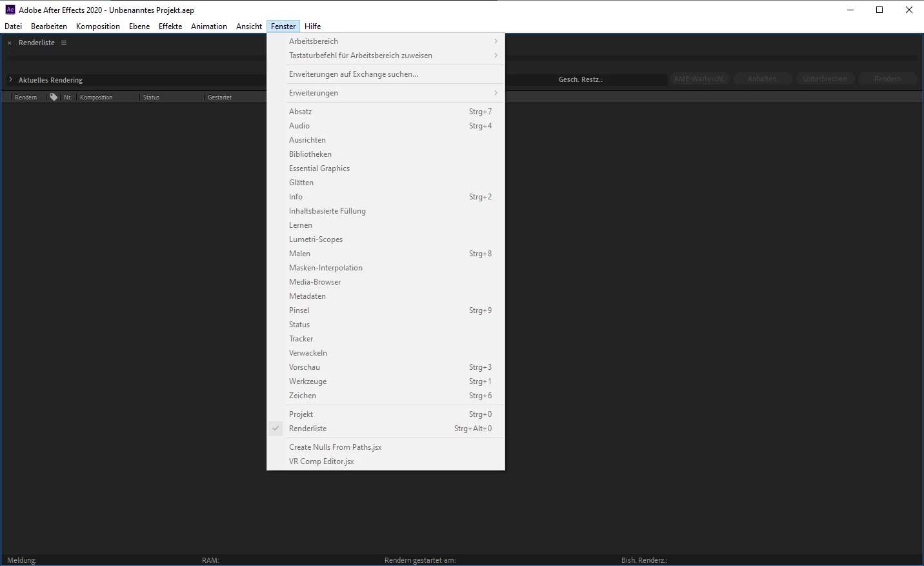Close the open Fenster menu
The width and height of the screenshot is (924, 566).
283,26
